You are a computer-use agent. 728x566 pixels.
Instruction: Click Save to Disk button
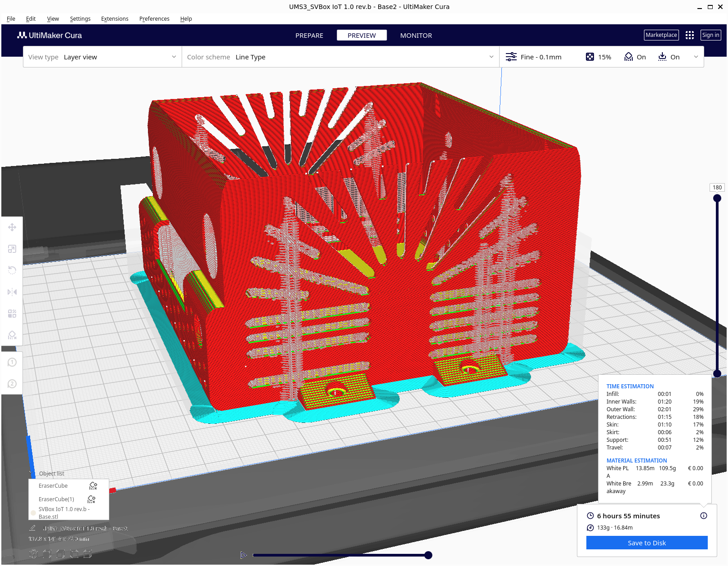(647, 543)
